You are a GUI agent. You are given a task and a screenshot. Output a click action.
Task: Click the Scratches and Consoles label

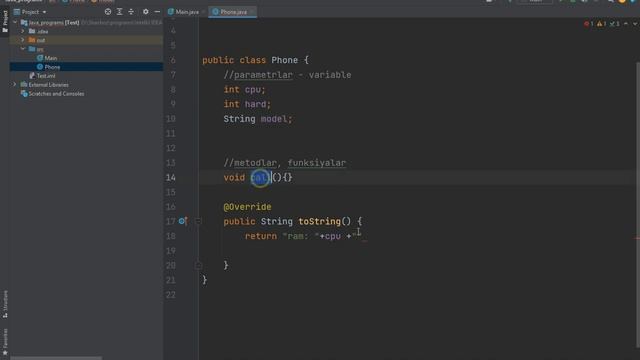pos(56,93)
